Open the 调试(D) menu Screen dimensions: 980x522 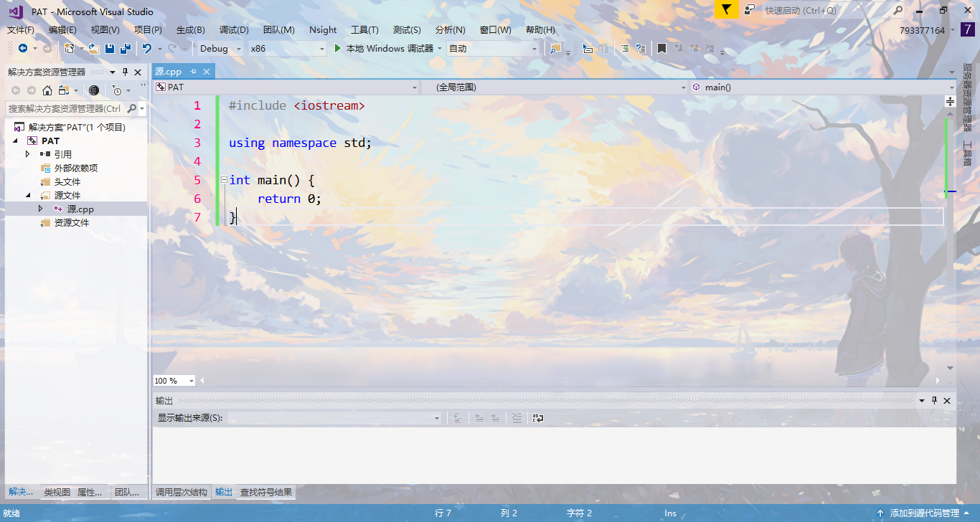pyautogui.click(x=234, y=30)
